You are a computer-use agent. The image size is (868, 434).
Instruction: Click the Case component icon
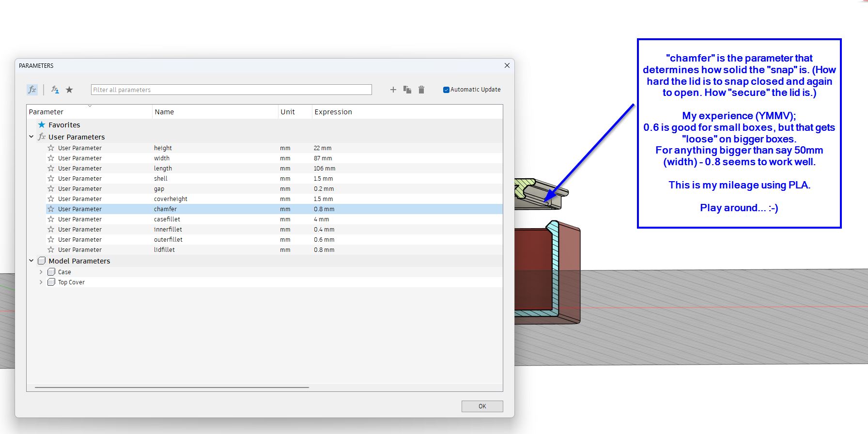51,272
